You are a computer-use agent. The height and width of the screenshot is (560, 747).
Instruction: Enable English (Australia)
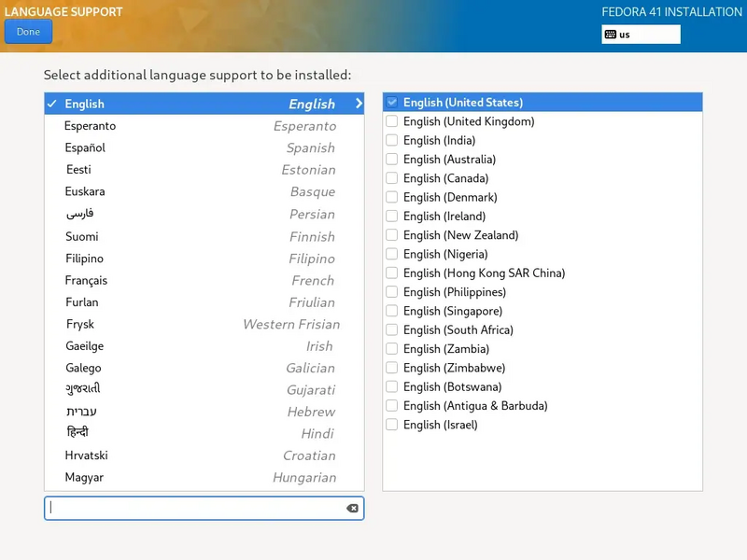point(391,160)
